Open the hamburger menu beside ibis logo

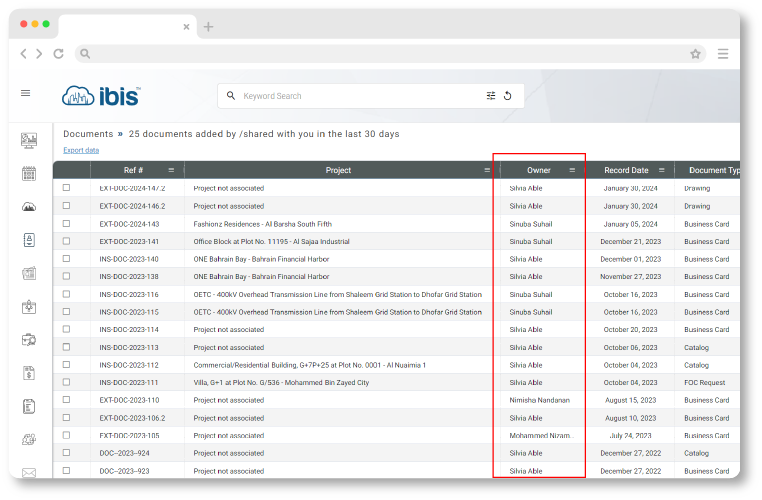pyautogui.click(x=26, y=93)
